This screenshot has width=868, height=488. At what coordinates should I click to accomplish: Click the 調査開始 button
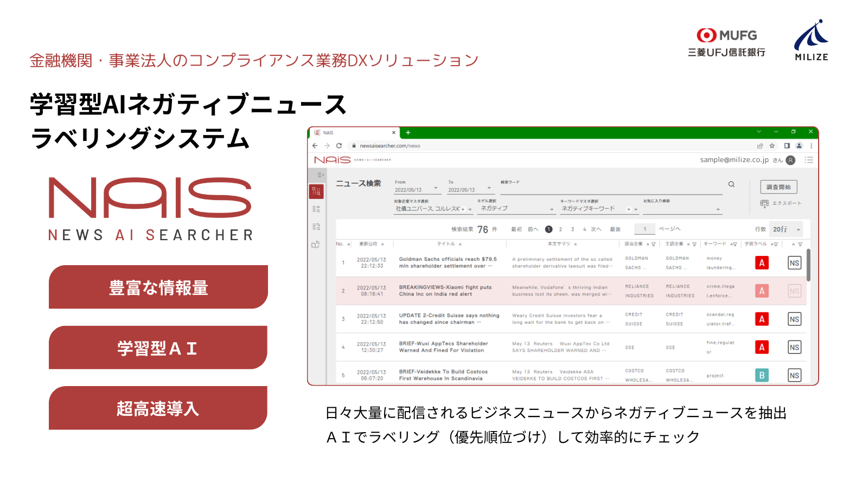pyautogui.click(x=778, y=187)
